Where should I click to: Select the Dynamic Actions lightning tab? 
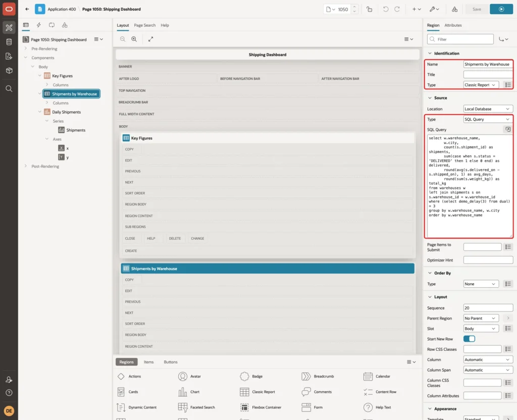coord(38,25)
